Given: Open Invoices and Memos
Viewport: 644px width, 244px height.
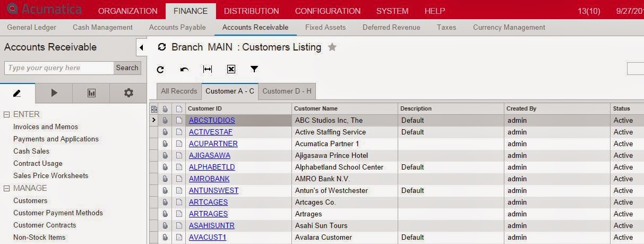Looking at the screenshot, I should [46, 127].
